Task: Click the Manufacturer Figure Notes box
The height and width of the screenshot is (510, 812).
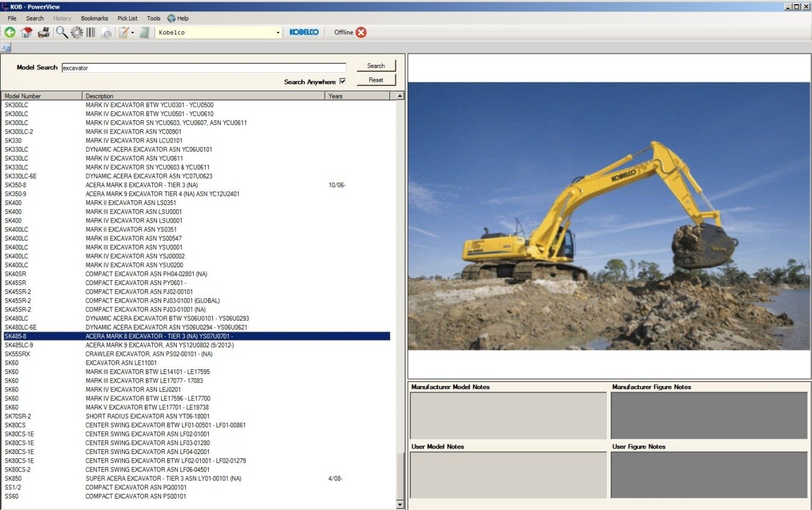Action: [x=709, y=416]
